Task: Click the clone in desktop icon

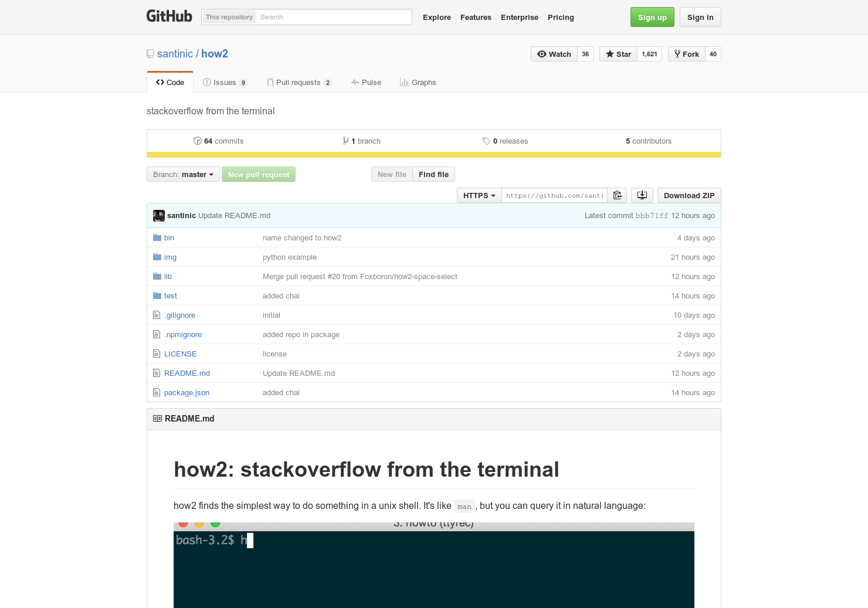Action: click(x=642, y=195)
